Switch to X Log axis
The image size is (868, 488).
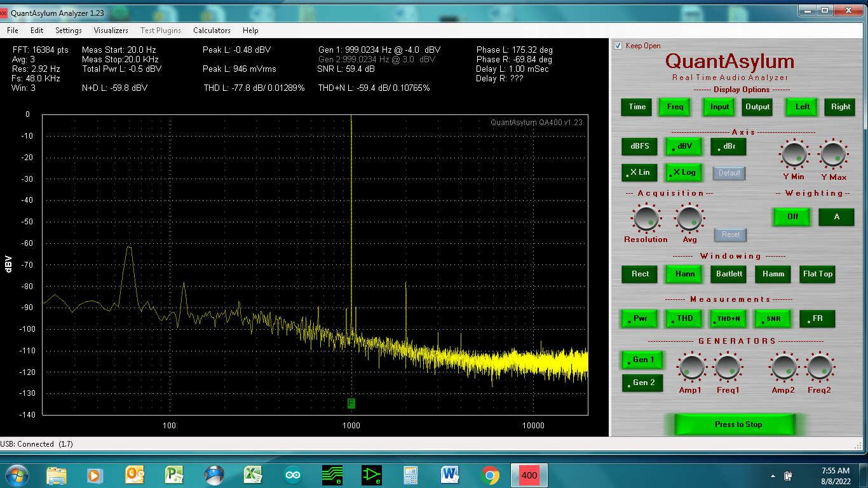pos(684,172)
